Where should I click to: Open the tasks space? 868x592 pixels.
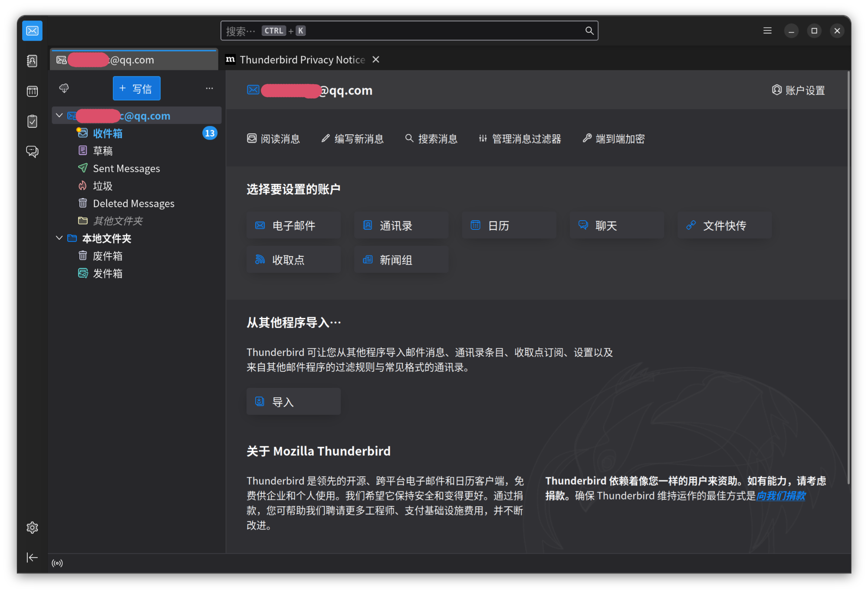[x=32, y=121]
